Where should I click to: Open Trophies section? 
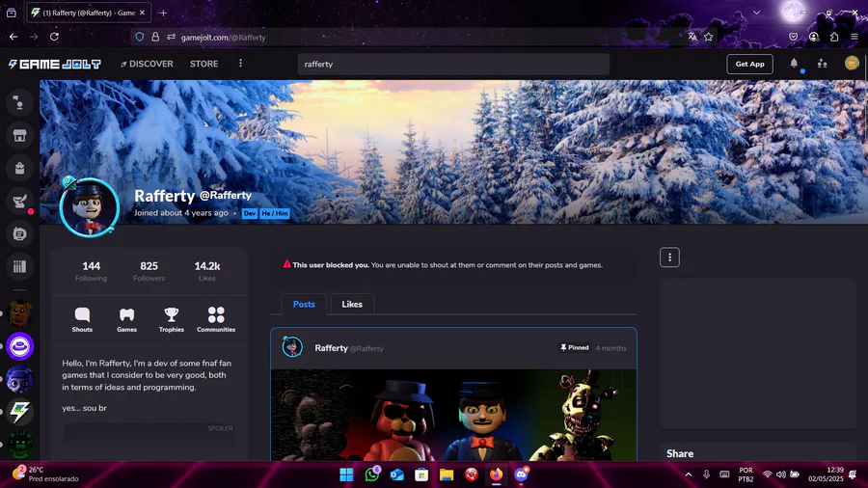[x=172, y=320]
